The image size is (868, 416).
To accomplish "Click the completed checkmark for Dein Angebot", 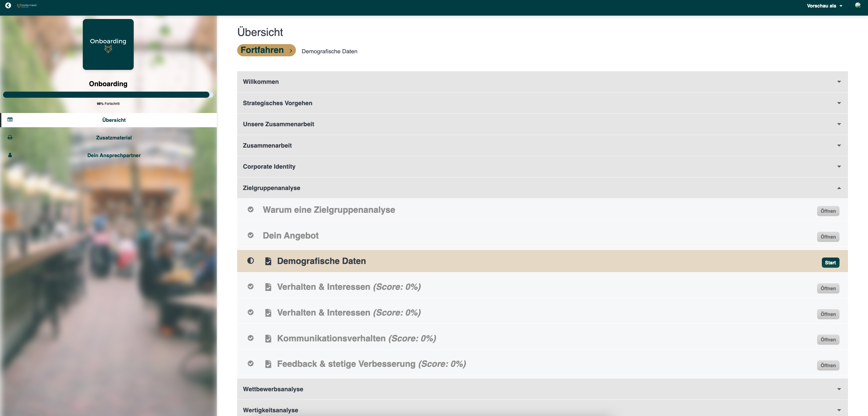I will coord(250,235).
